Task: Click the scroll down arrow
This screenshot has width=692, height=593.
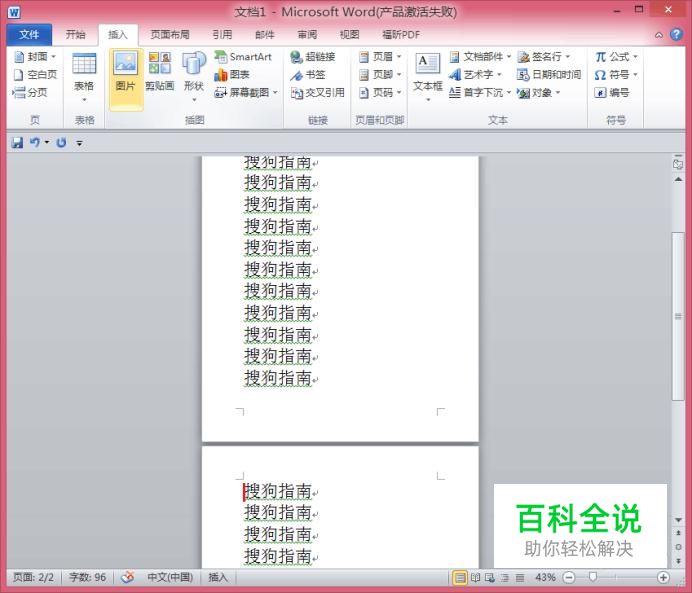Action: point(678,520)
